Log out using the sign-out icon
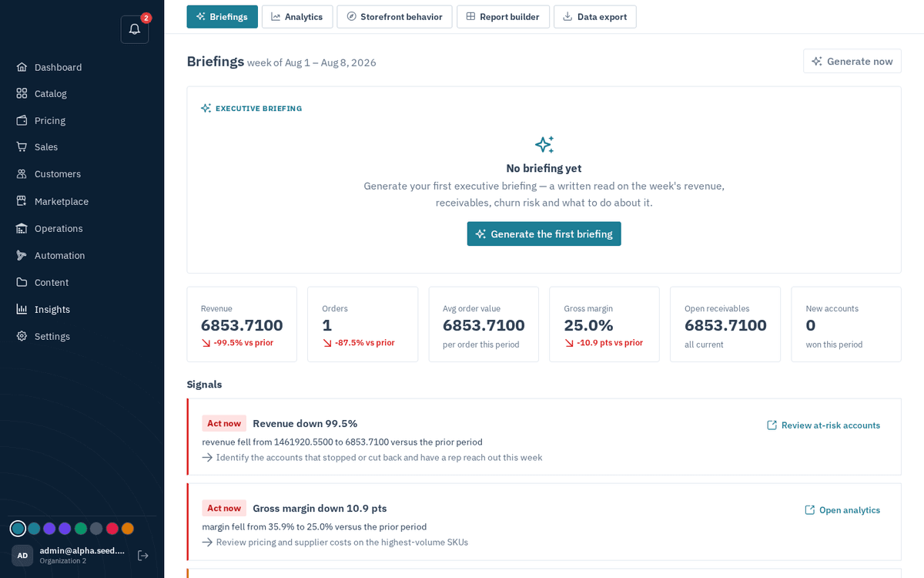The height and width of the screenshot is (578, 924). click(x=142, y=555)
